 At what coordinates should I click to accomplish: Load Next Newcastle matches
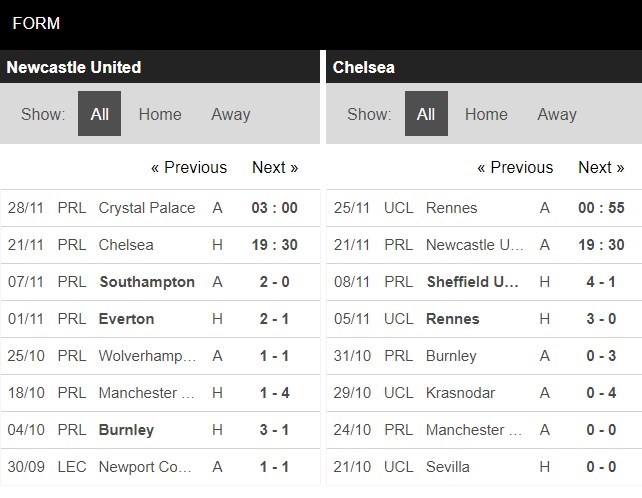click(x=275, y=167)
